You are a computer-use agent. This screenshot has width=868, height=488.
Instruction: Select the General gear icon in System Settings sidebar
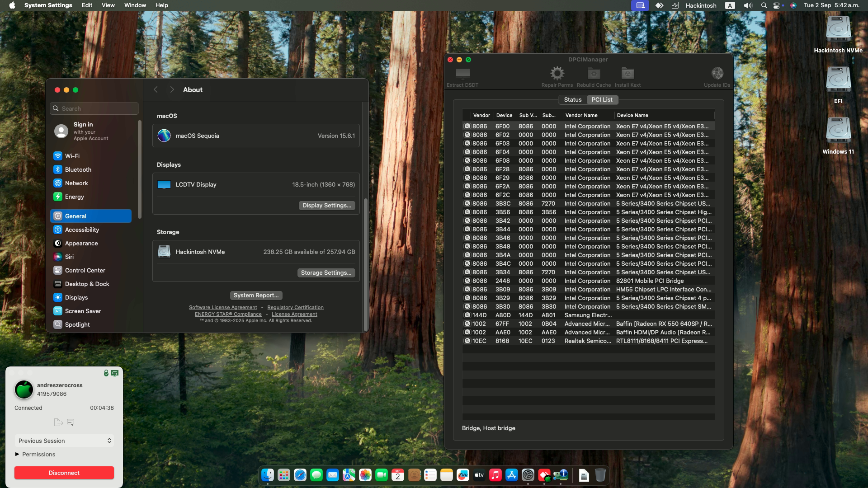point(58,216)
